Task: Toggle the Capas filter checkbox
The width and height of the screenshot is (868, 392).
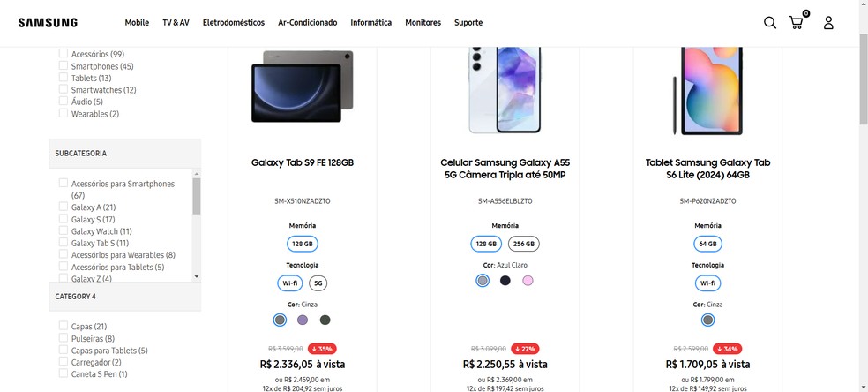Action: click(64, 327)
